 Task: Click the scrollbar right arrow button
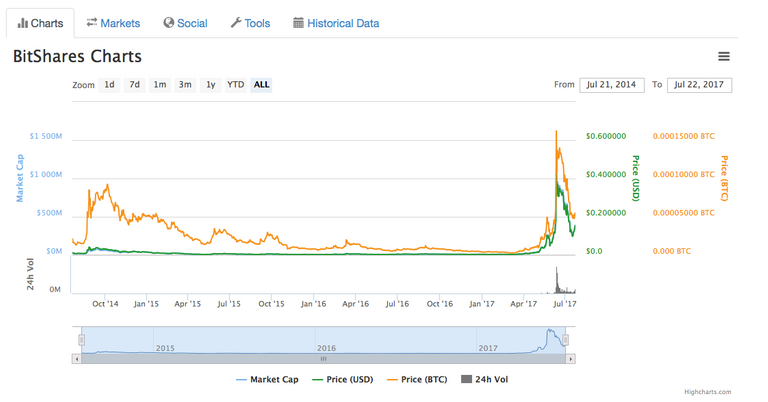click(571, 359)
